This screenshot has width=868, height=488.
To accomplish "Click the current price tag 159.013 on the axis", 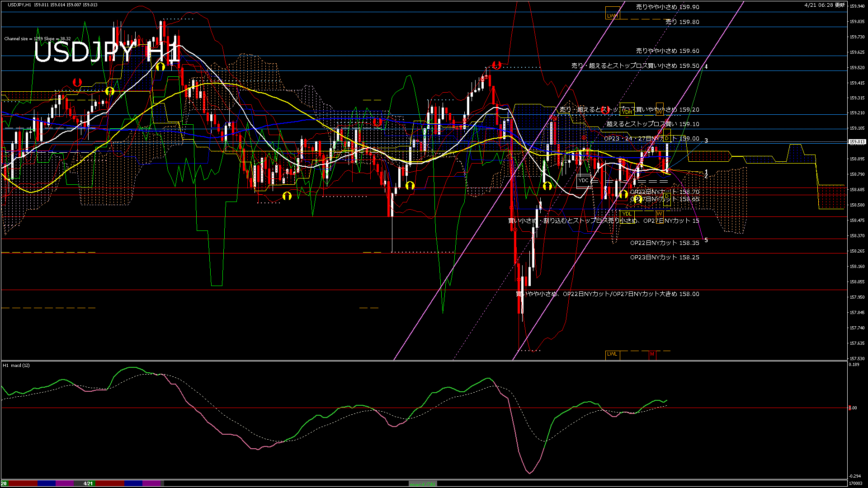I will pyautogui.click(x=857, y=142).
